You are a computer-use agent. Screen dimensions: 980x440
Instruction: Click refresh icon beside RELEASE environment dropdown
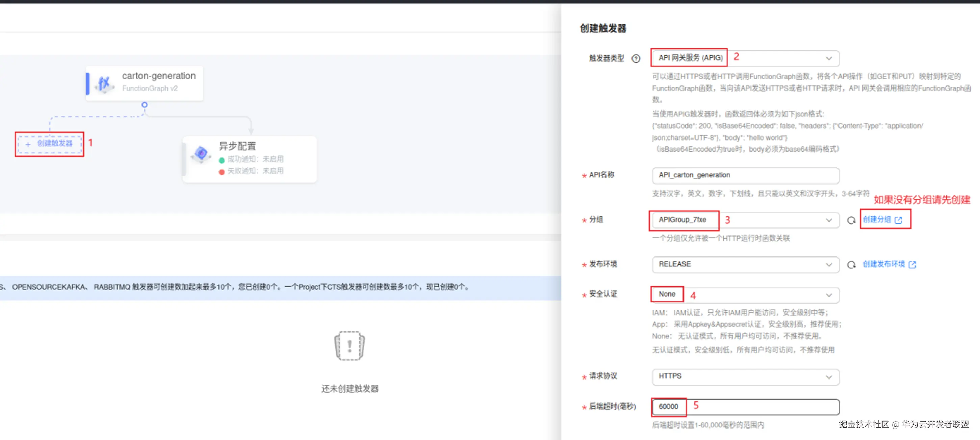(851, 265)
